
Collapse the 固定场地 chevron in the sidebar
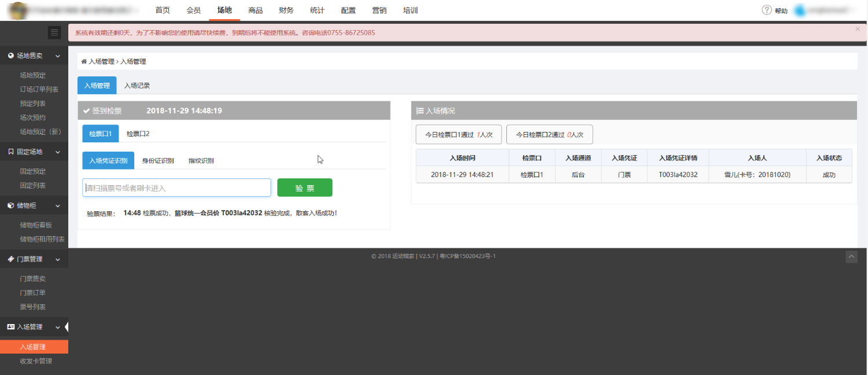57,152
